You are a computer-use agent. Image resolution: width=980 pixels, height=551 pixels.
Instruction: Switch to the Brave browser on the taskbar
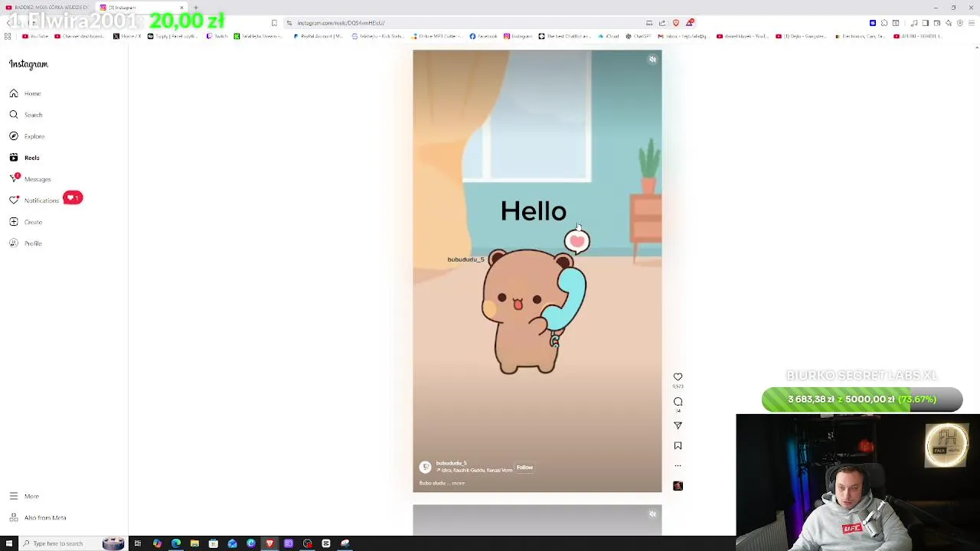(x=269, y=543)
